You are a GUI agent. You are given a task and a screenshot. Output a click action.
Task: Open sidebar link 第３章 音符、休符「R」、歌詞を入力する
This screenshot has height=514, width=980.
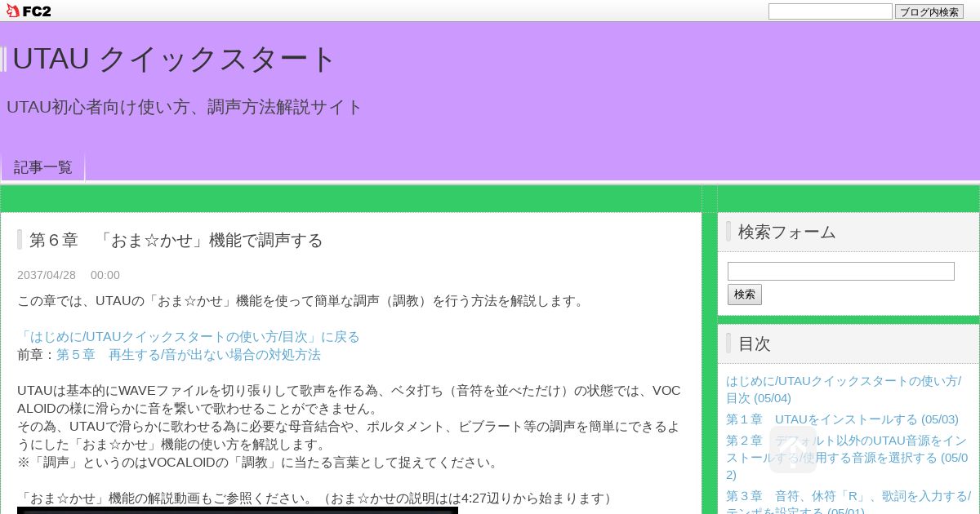(848, 501)
